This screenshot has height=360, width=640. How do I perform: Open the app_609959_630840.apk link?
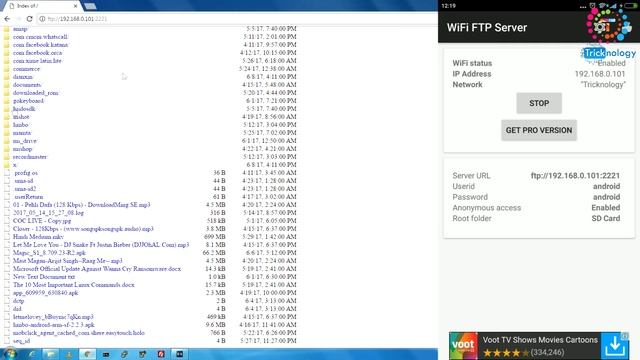coord(45,293)
